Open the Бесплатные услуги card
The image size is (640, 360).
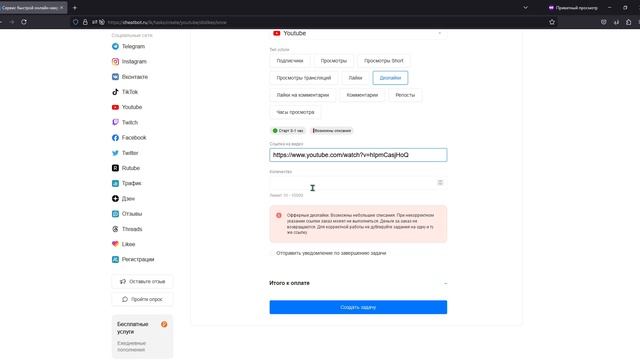tap(142, 336)
